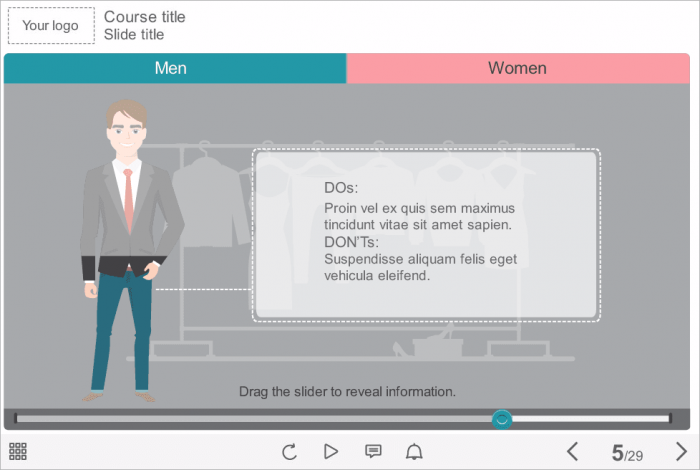
Task: Click the Course title text
Action: (x=144, y=17)
